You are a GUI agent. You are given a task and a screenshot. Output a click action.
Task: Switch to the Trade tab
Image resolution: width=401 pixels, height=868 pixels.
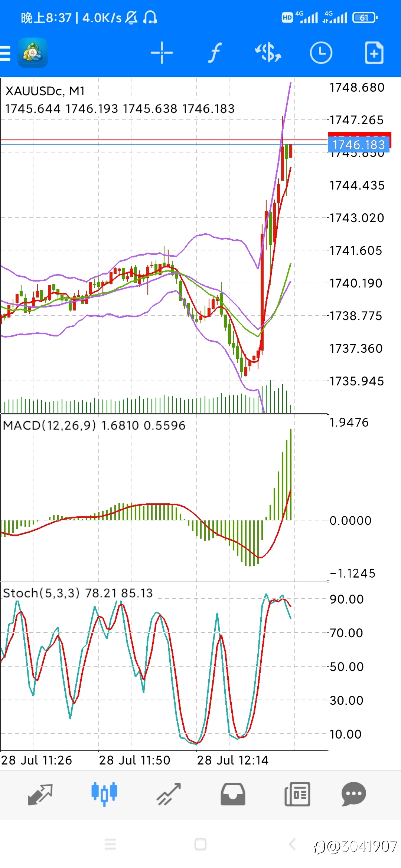(169, 794)
